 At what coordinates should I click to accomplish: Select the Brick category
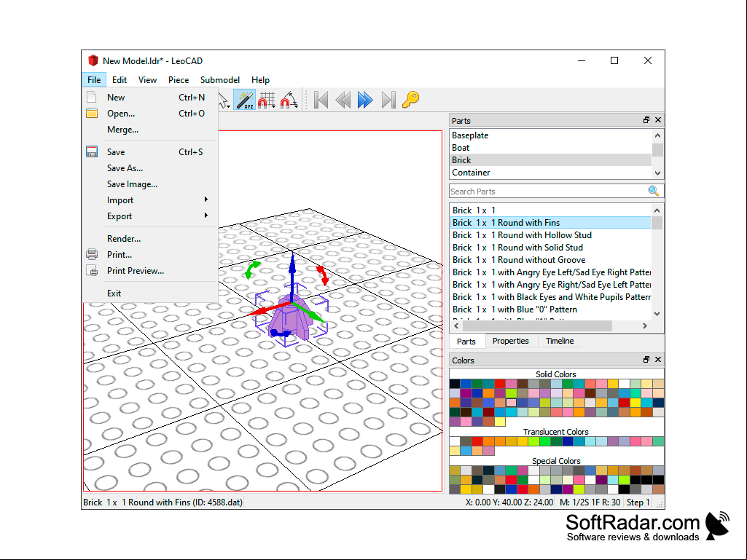pyautogui.click(x=551, y=160)
